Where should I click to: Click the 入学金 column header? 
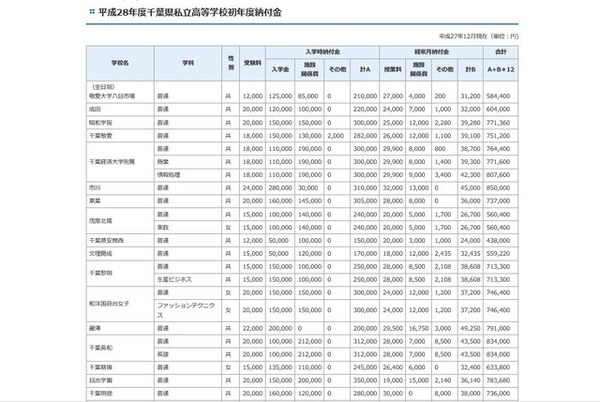tap(280, 70)
